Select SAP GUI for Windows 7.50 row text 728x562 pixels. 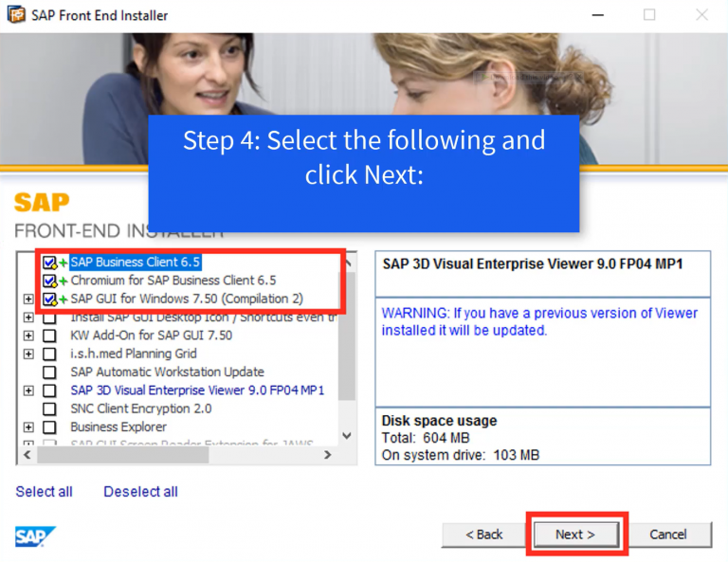[x=187, y=299]
